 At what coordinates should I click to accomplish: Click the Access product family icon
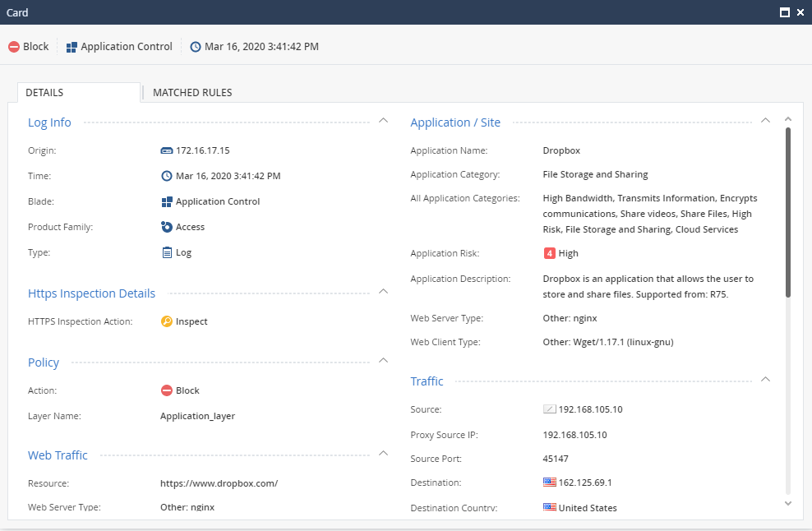click(x=167, y=227)
